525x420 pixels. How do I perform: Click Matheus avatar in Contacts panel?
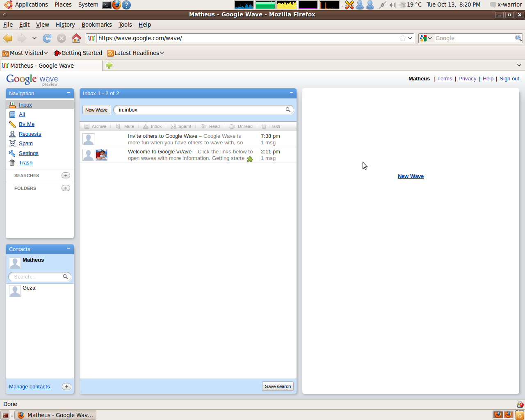[x=15, y=263]
